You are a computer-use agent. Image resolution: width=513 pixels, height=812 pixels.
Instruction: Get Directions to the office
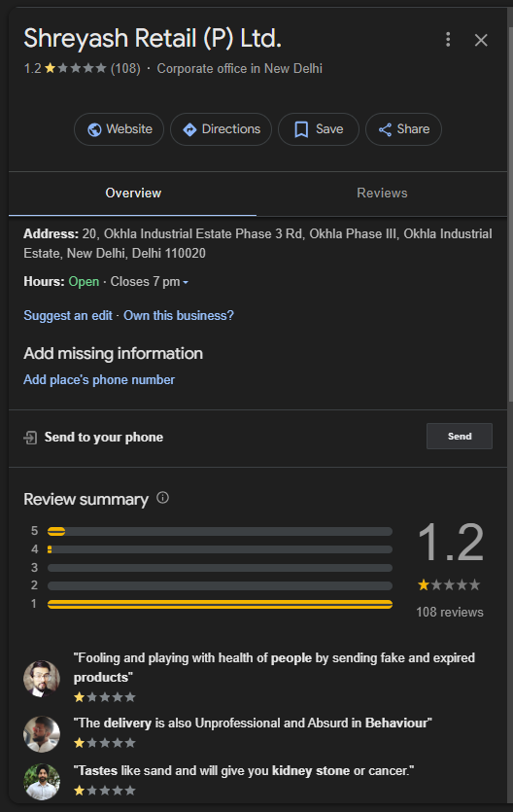tap(221, 129)
